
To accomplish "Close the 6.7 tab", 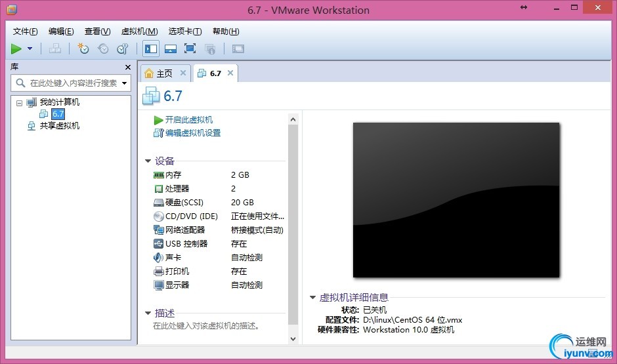I will pyautogui.click(x=230, y=73).
